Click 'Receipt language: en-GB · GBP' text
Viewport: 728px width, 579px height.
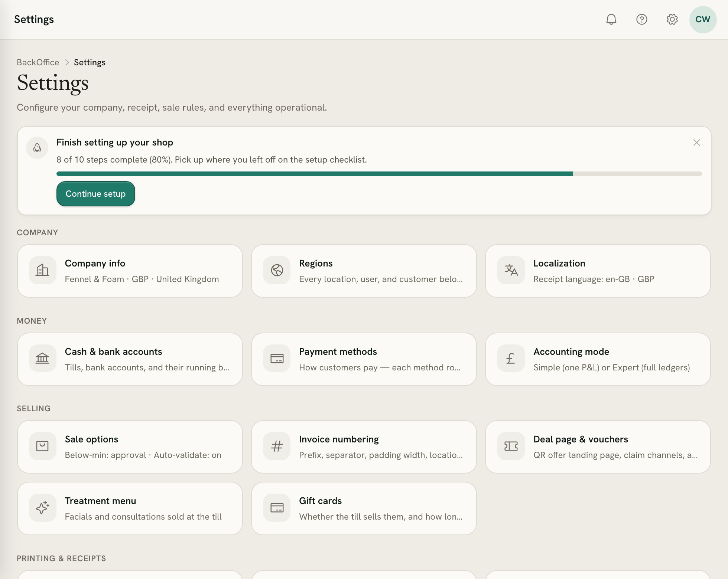pyautogui.click(x=594, y=279)
